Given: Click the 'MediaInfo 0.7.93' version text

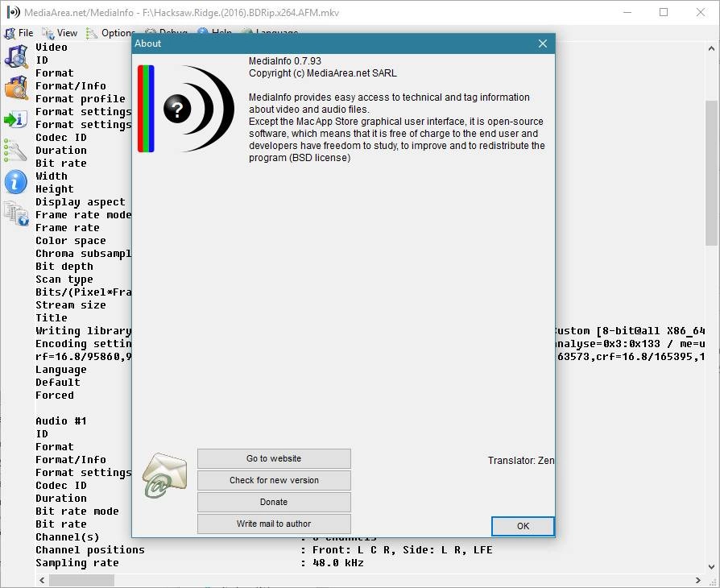Looking at the screenshot, I should pos(284,61).
